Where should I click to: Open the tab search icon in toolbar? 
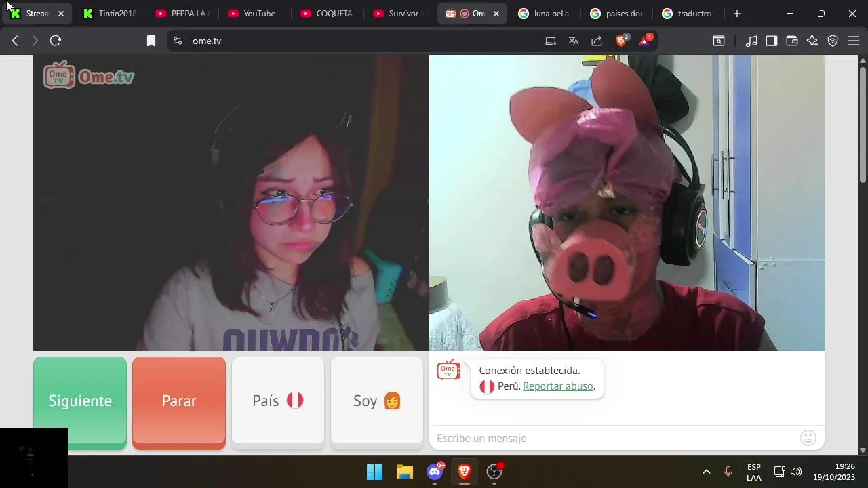(x=719, y=41)
